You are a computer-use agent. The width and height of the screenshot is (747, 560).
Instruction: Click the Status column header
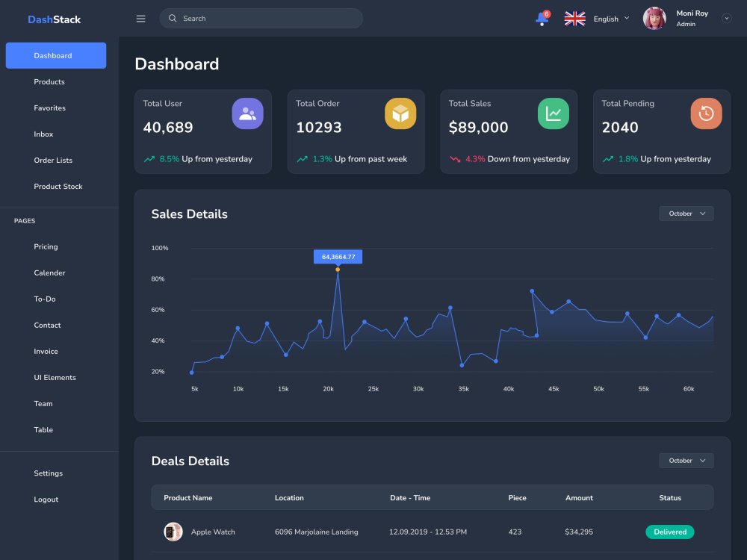670,497
